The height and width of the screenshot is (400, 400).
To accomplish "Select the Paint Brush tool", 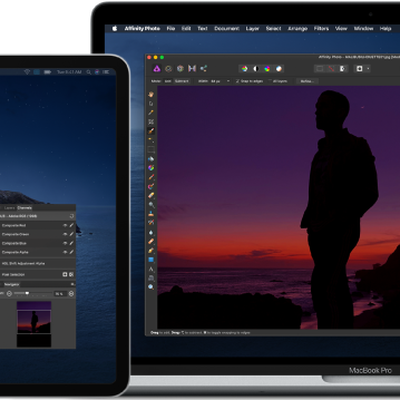I will pos(151,177).
